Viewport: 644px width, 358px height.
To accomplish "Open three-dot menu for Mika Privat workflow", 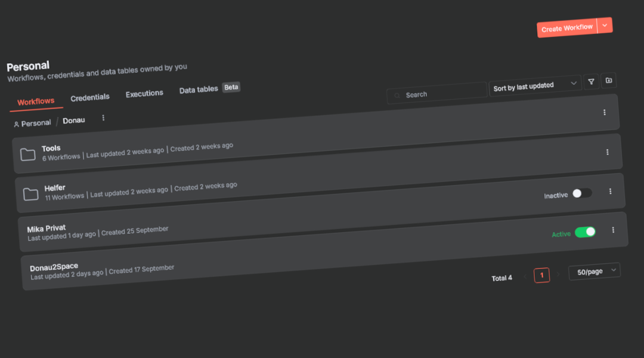I will point(610,192).
